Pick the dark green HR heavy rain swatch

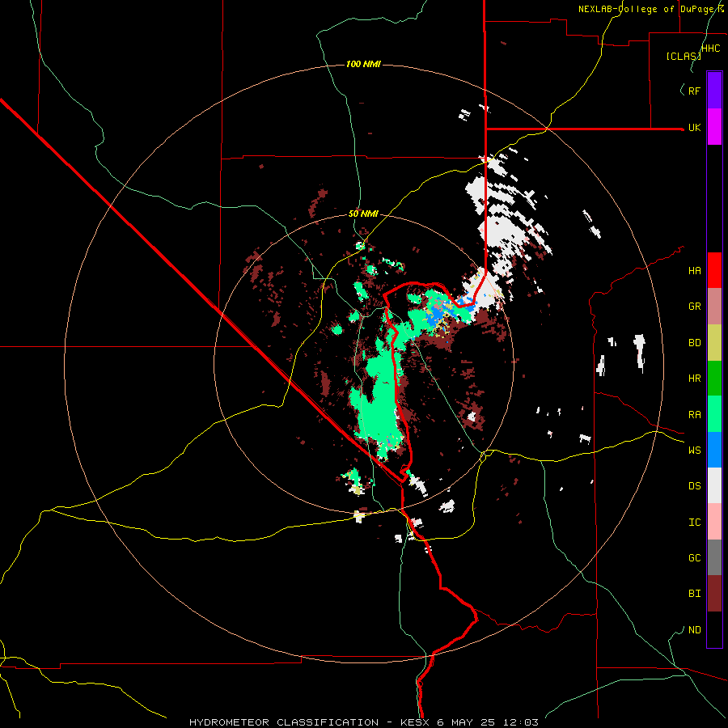pyautogui.click(x=714, y=379)
